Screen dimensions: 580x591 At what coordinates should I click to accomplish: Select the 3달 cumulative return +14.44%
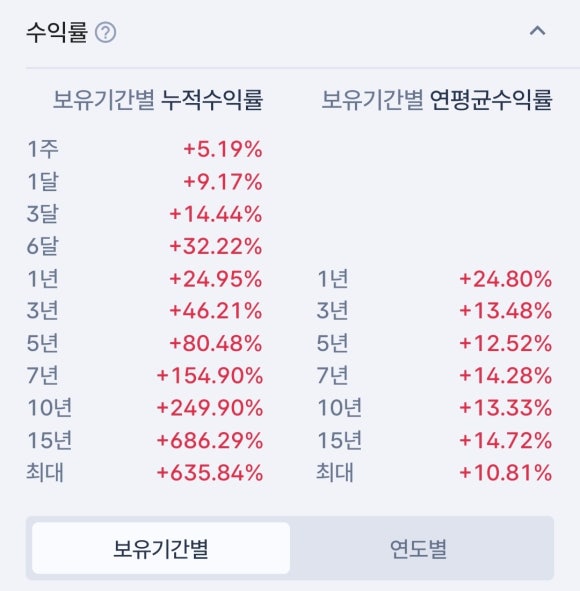pyautogui.click(x=216, y=214)
